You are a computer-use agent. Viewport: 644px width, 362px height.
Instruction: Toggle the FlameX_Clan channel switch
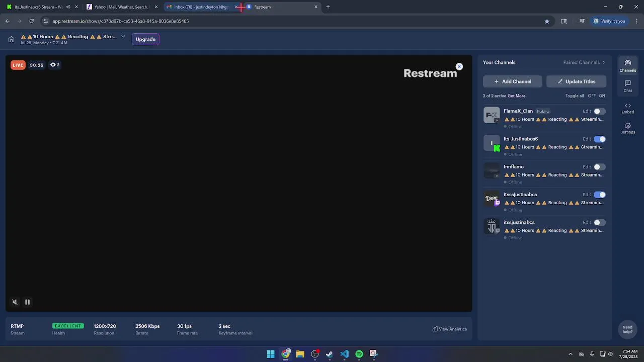599,111
